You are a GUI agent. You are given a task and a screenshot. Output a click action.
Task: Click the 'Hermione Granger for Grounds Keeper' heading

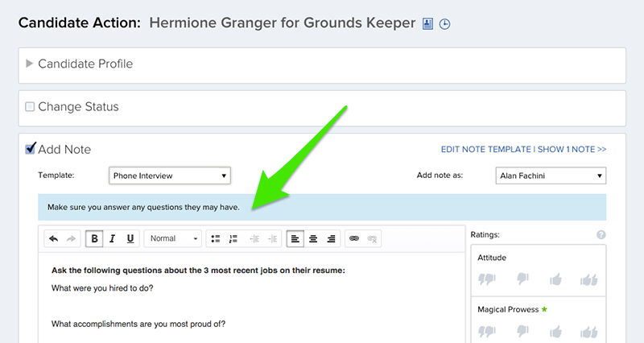point(283,23)
